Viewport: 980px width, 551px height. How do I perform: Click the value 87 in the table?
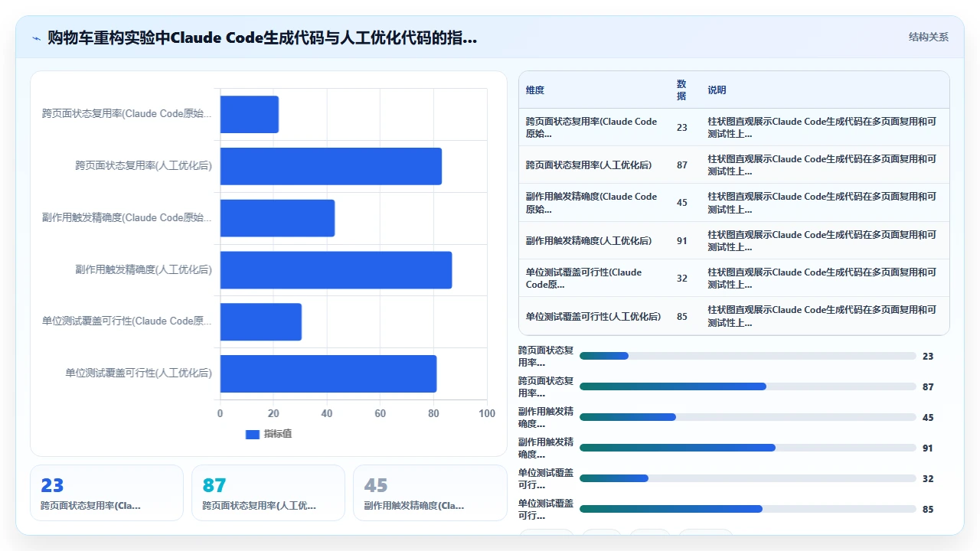pos(681,165)
